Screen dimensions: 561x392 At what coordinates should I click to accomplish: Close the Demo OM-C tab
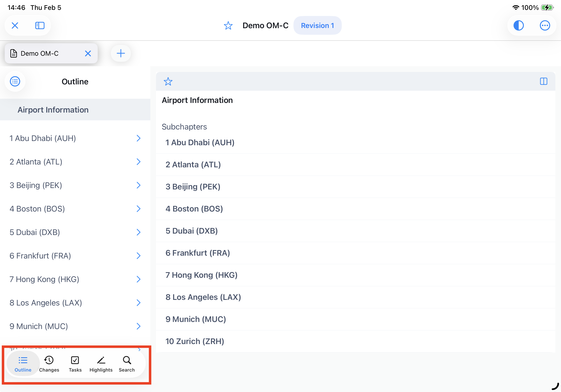tap(88, 53)
